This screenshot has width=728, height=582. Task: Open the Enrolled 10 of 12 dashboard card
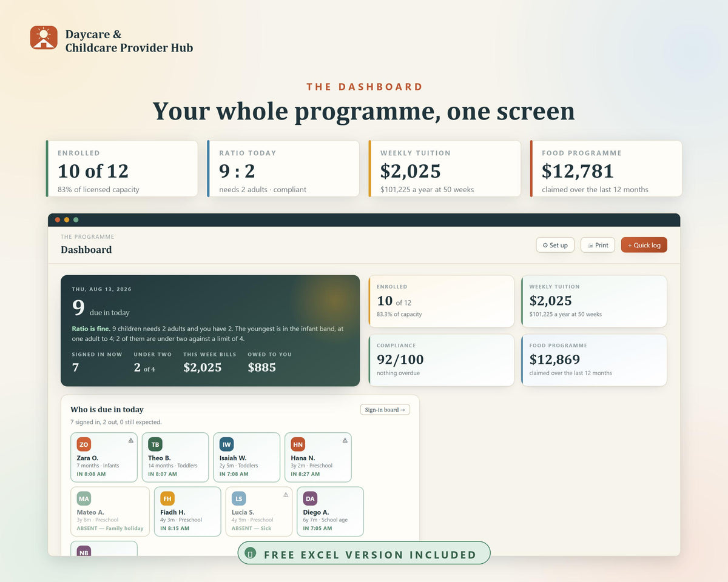pos(442,301)
